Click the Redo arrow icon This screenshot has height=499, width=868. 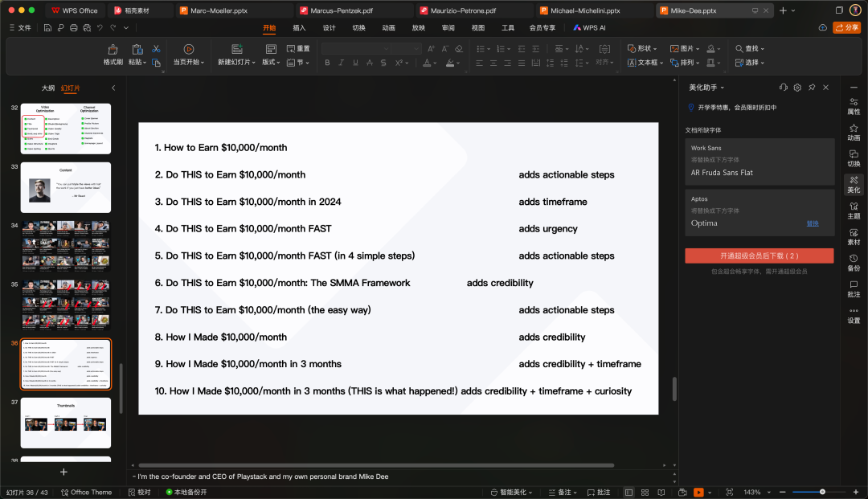point(113,27)
